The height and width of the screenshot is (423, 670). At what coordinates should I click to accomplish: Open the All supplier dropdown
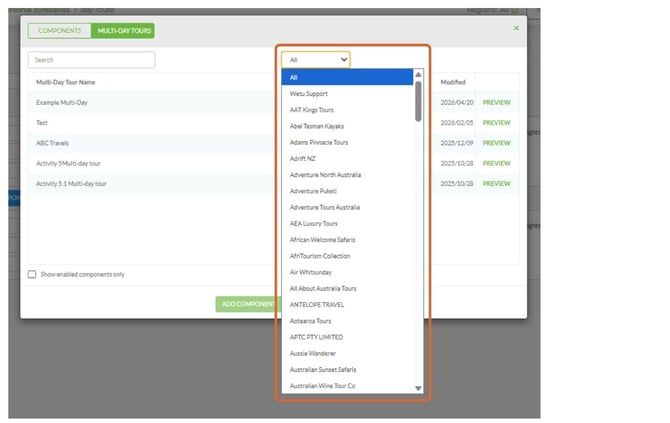pyautogui.click(x=316, y=60)
